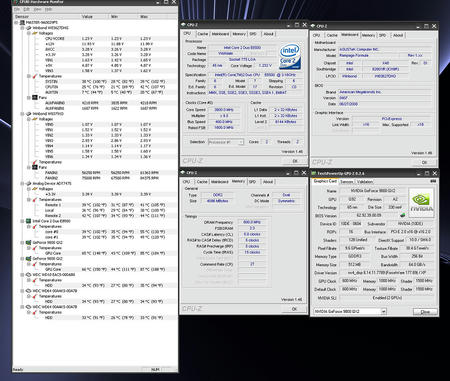This screenshot has height=381, width=450.
Task: Click the computer icon at the top of the sensor tree
Action: [x=22, y=23]
